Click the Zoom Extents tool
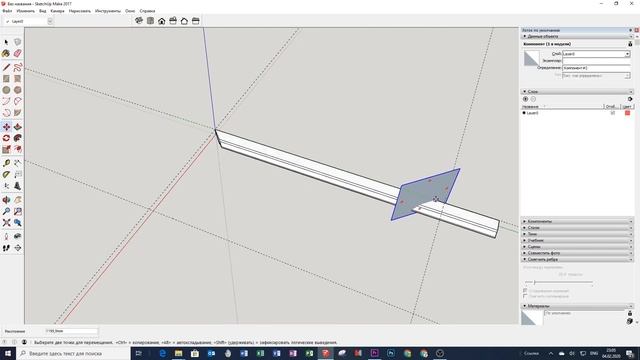This screenshot has height=360, width=640. tap(6, 223)
